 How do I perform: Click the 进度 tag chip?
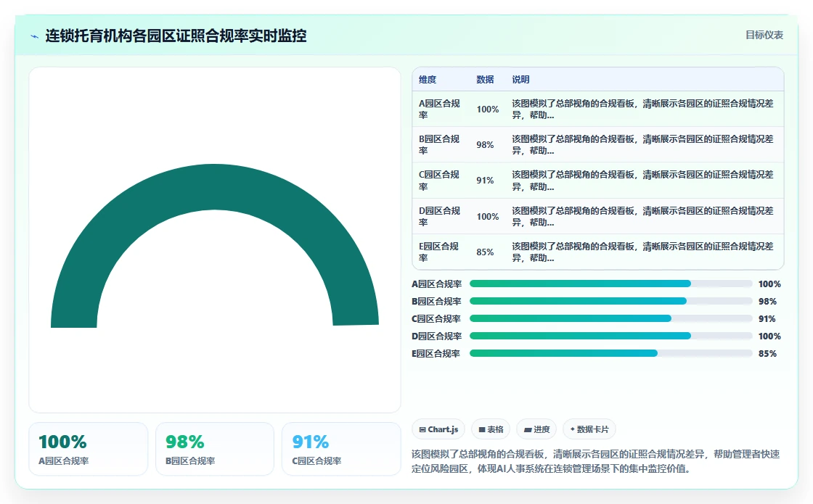tap(536, 429)
